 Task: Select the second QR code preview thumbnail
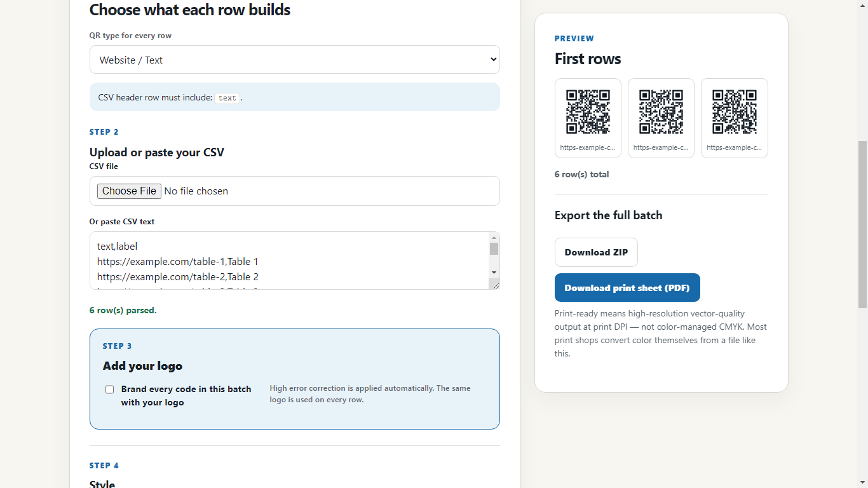(x=661, y=118)
